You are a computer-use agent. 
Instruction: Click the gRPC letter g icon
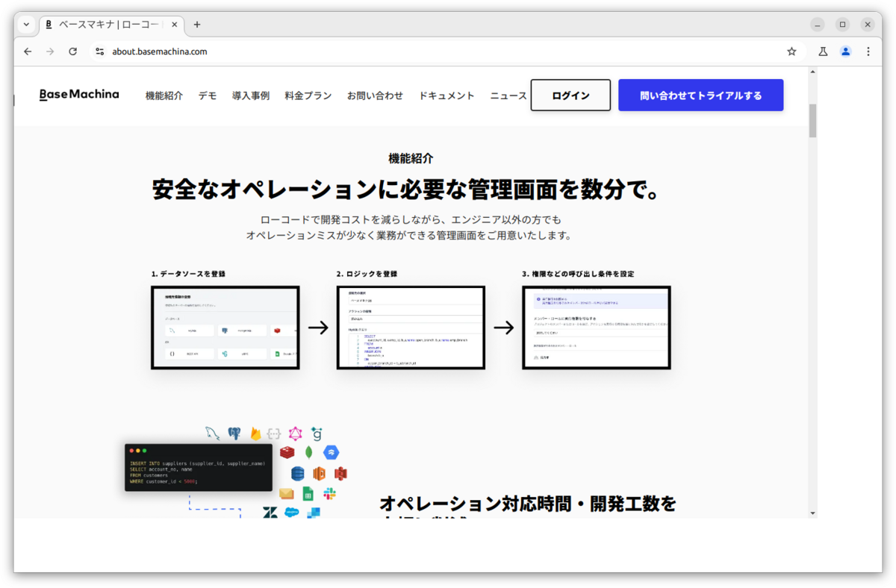317,434
